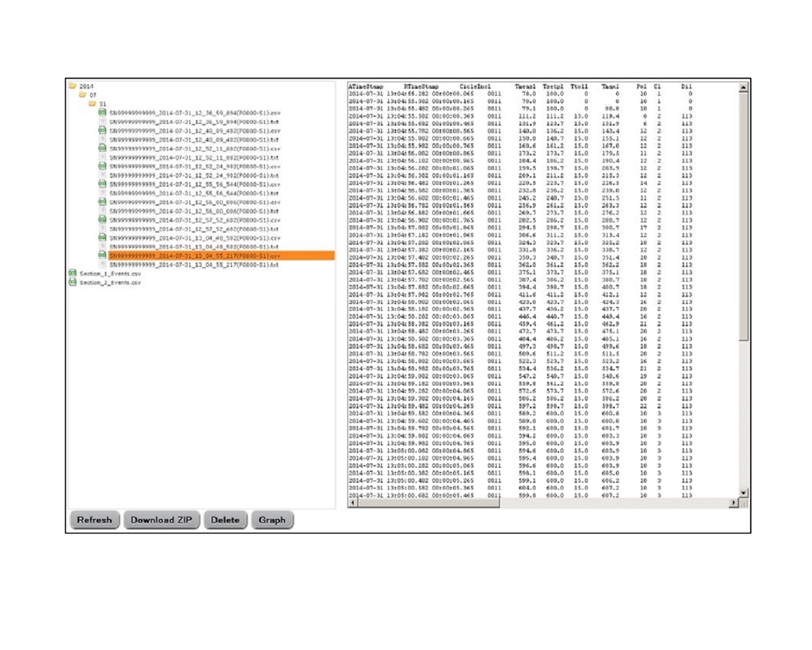Click text file icon of 13_04_48_582.txt
812x650 pixels.
(102, 246)
